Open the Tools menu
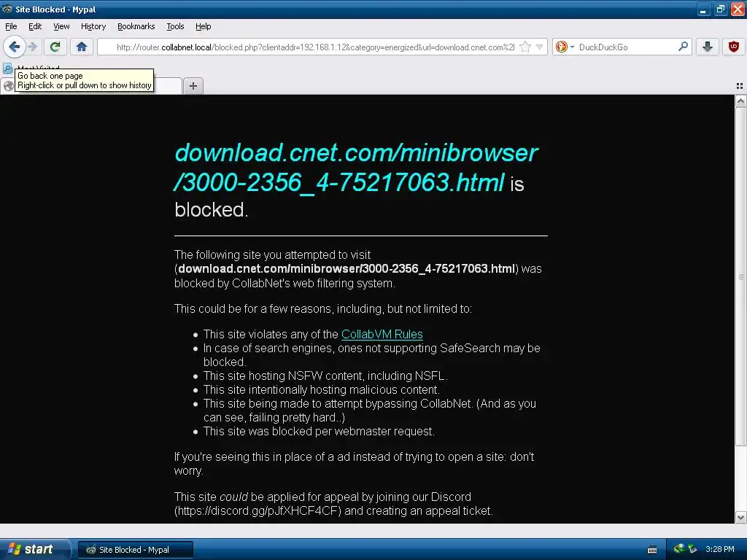 [x=175, y=26]
